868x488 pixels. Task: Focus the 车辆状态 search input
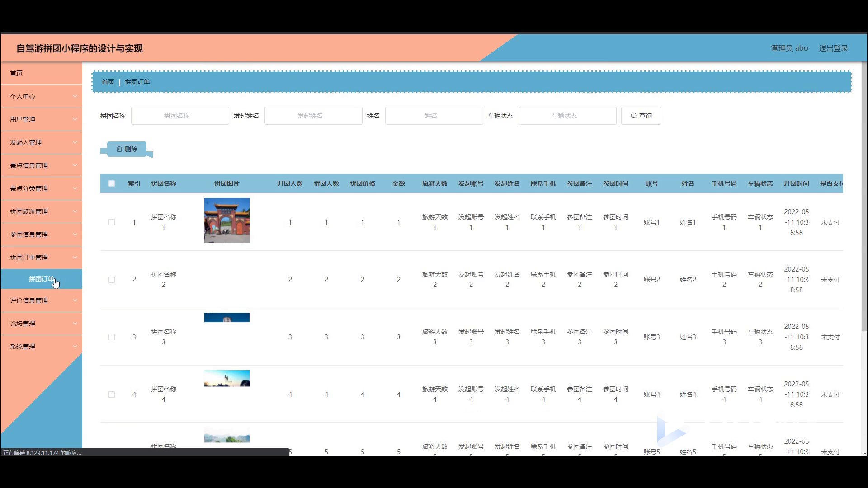click(x=567, y=116)
